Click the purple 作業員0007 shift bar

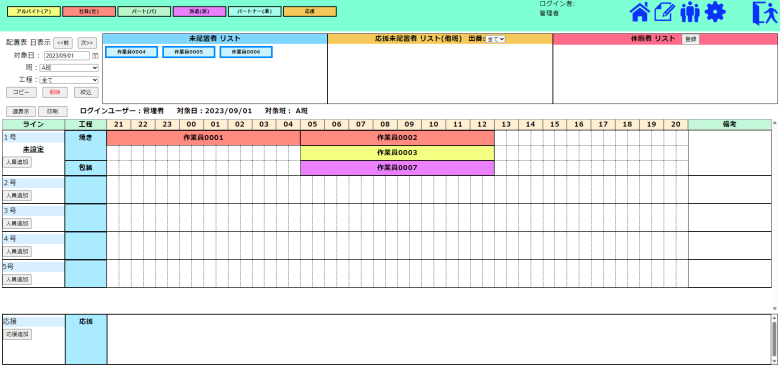coord(397,168)
